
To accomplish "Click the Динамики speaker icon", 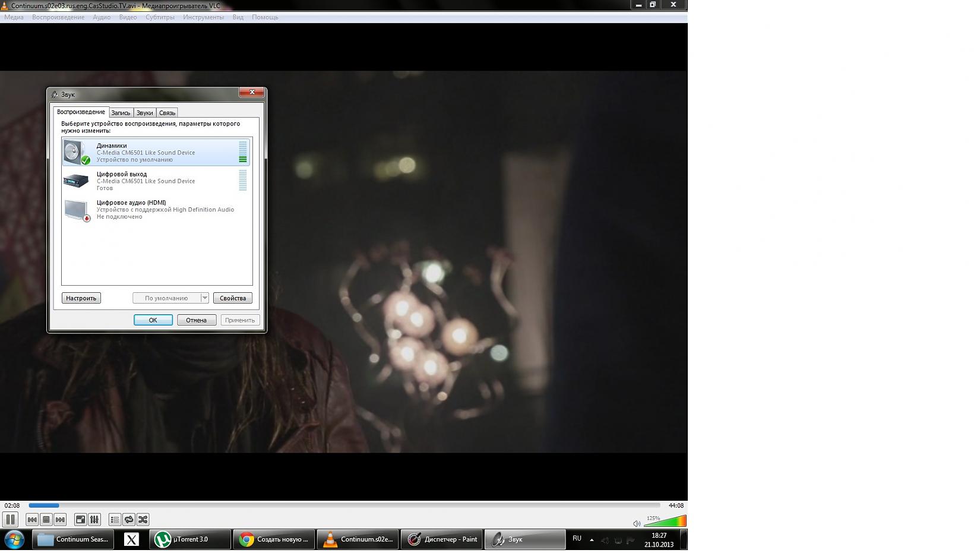I will coord(77,152).
